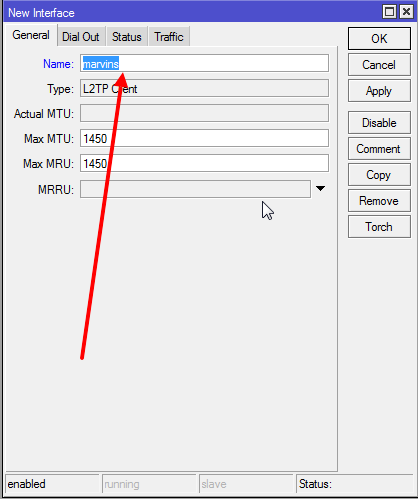Edit the Max MTU field

204,138
